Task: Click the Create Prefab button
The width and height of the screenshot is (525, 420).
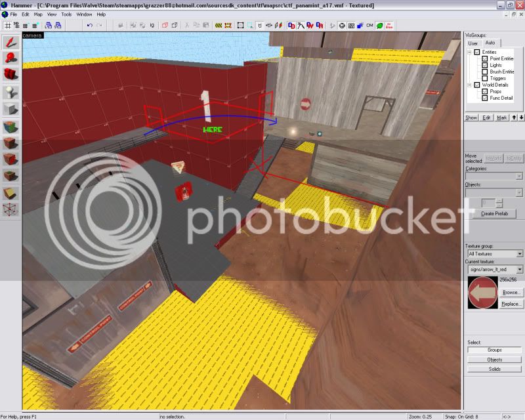Action: [494, 214]
